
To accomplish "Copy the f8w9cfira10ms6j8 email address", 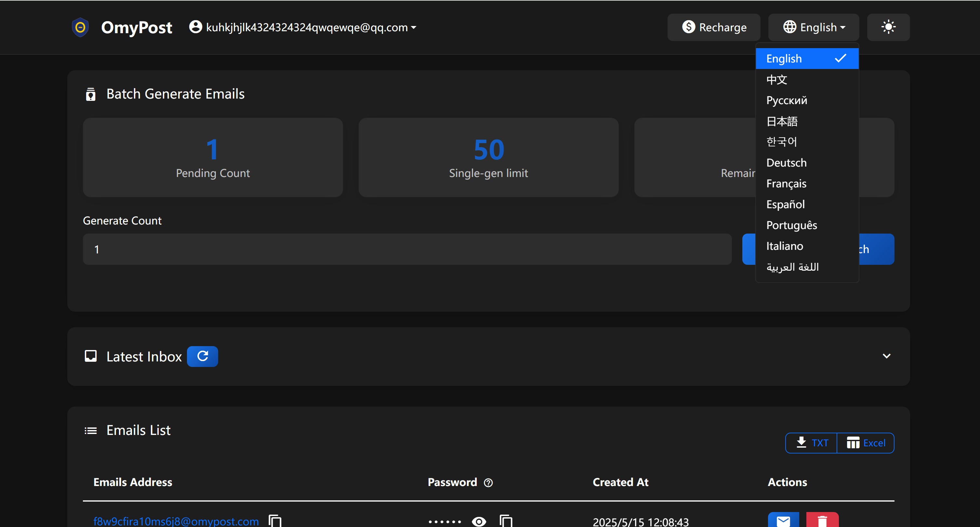I will coord(275,520).
